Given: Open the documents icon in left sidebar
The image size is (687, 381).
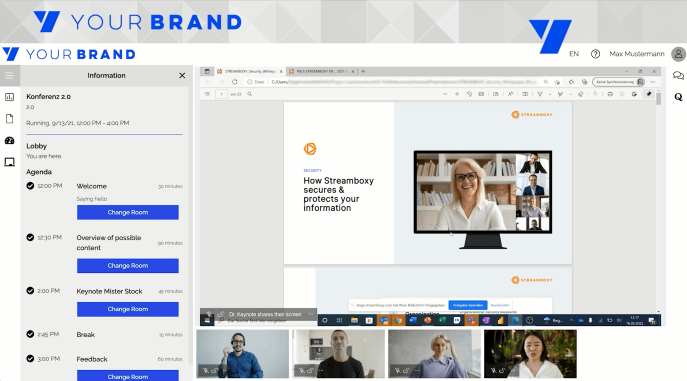Looking at the screenshot, I should tap(9, 119).
